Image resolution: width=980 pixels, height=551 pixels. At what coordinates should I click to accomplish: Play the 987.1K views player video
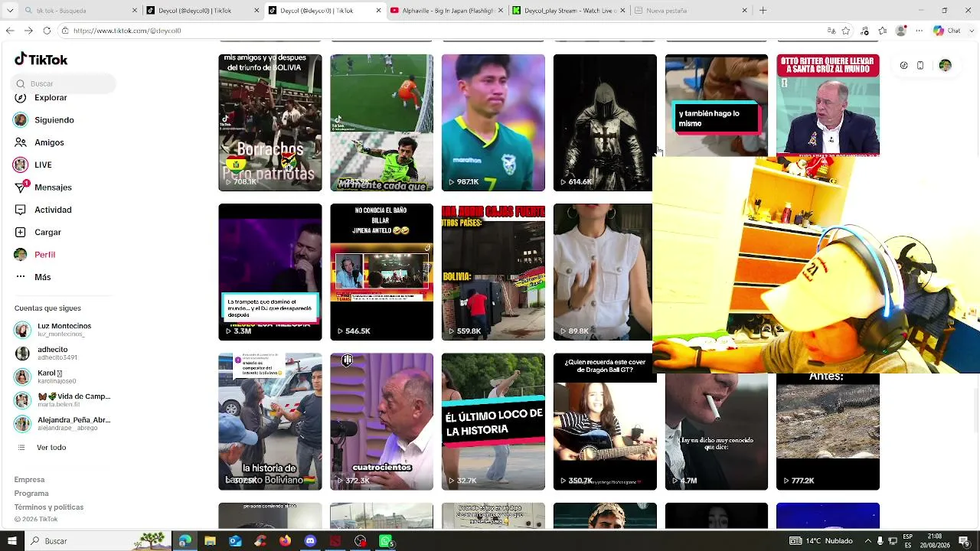[493, 122]
